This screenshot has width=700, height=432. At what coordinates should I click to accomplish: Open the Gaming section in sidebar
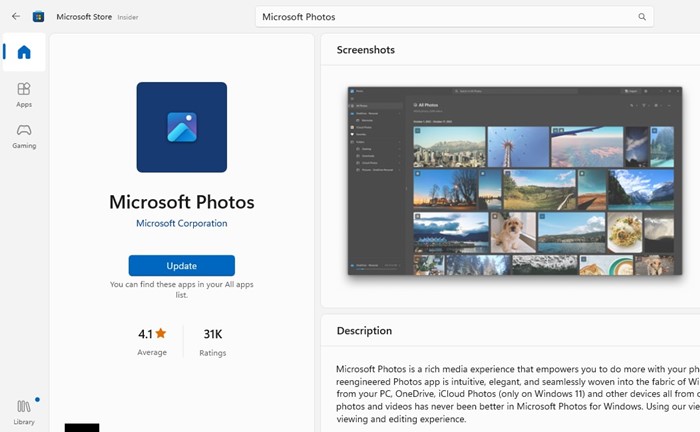click(x=24, y=136)
